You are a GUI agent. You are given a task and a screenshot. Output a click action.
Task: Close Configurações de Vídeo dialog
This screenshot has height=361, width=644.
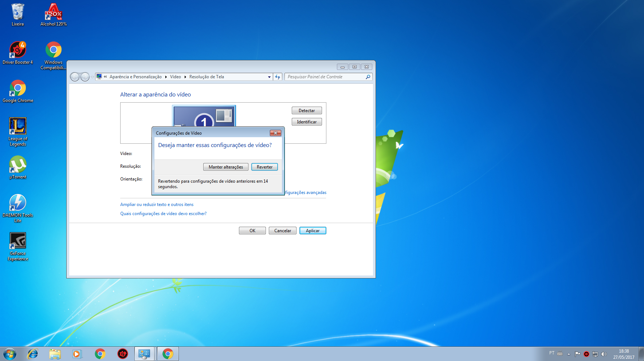click(x=275, y=133)
